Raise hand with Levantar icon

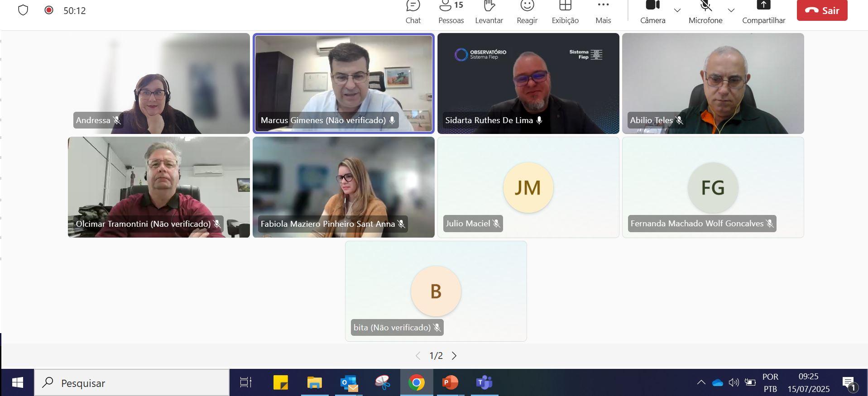point(489,12)
